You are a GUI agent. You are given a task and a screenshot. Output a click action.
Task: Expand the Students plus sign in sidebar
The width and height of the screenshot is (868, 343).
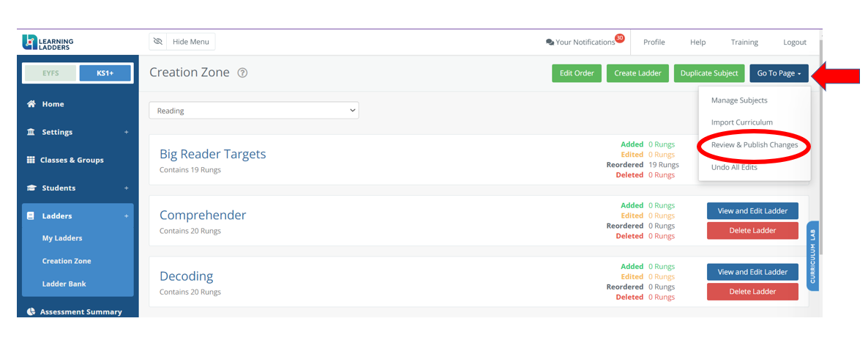point(126,188)
